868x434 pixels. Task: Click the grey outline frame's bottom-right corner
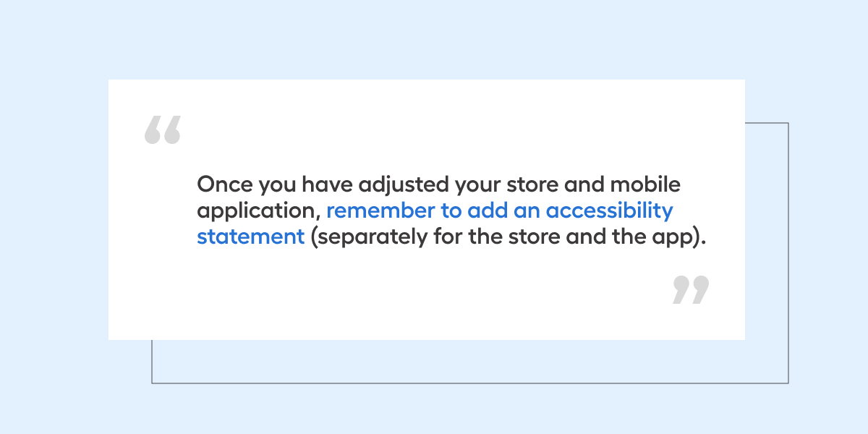[x=788, y=383]
